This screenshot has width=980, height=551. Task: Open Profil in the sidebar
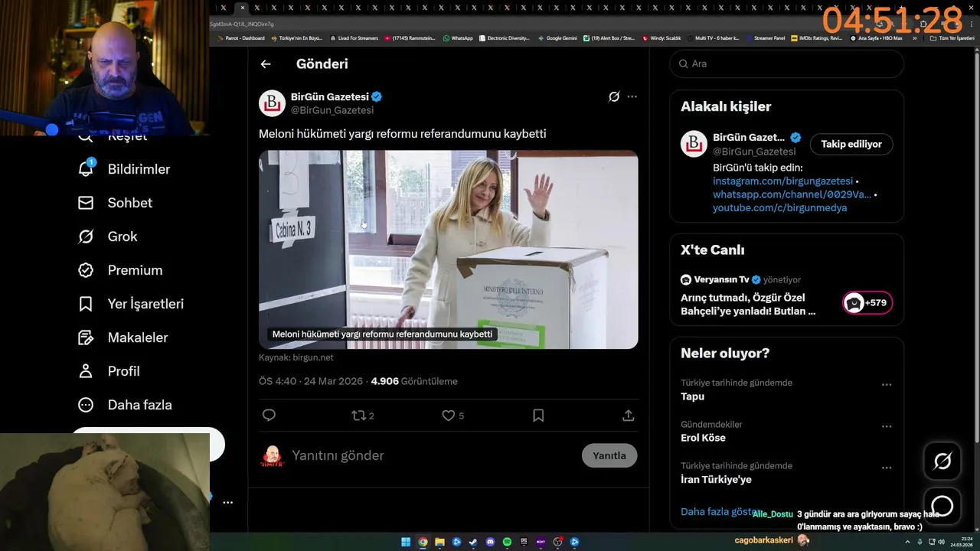pyautogui.click(x=109, y=371)
